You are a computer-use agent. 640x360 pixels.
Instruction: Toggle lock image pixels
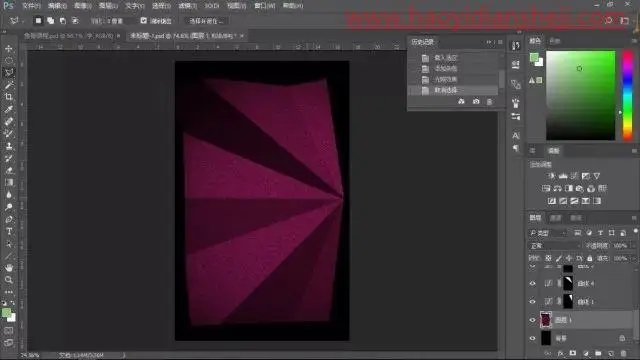click(559, 258)
